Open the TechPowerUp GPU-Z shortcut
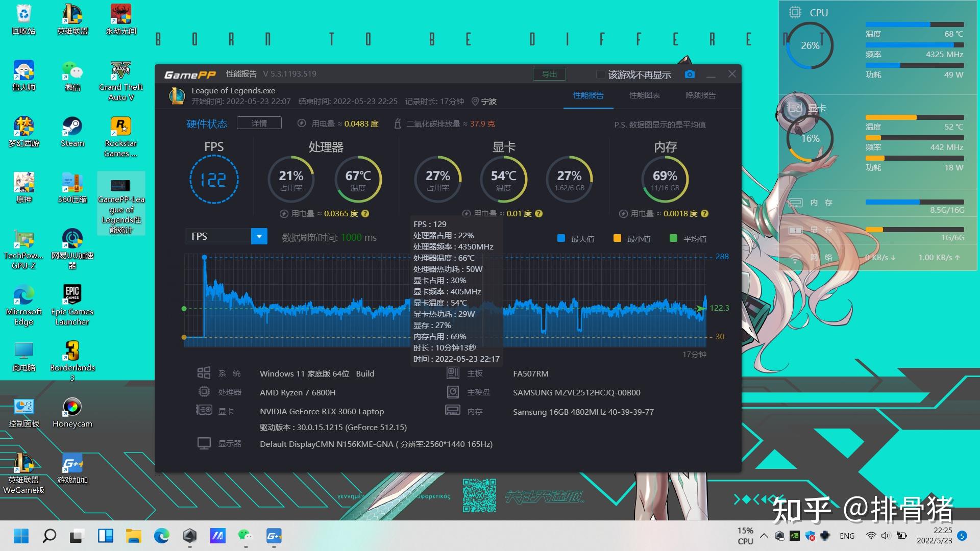 [x=24, y=249]
